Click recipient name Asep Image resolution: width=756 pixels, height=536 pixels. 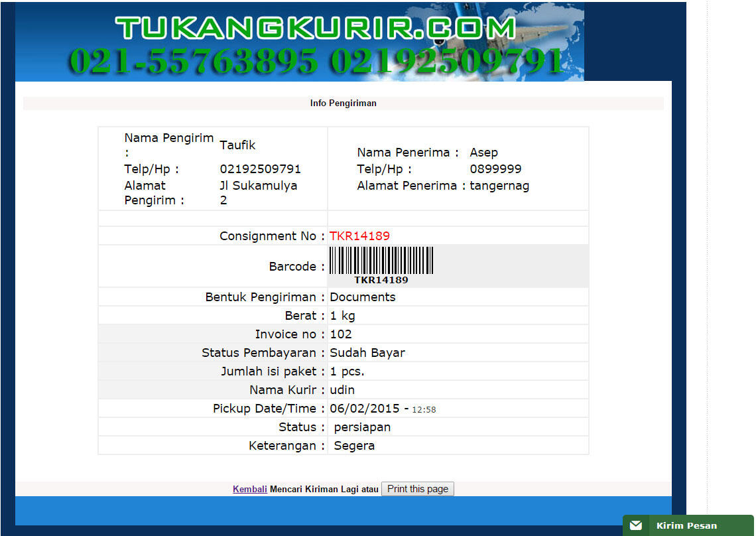coord(483,153)
